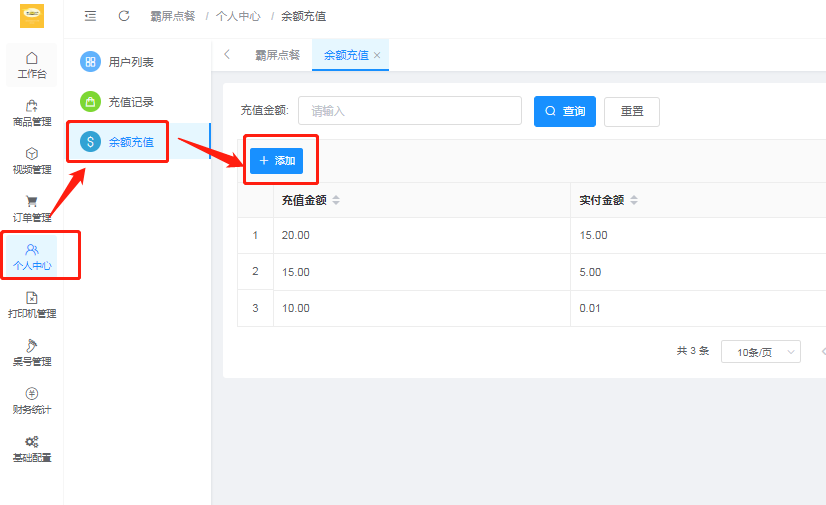Click 余额充值 in breadcrumb
This screenshot has width=826, height=505.
pos(303,16)
